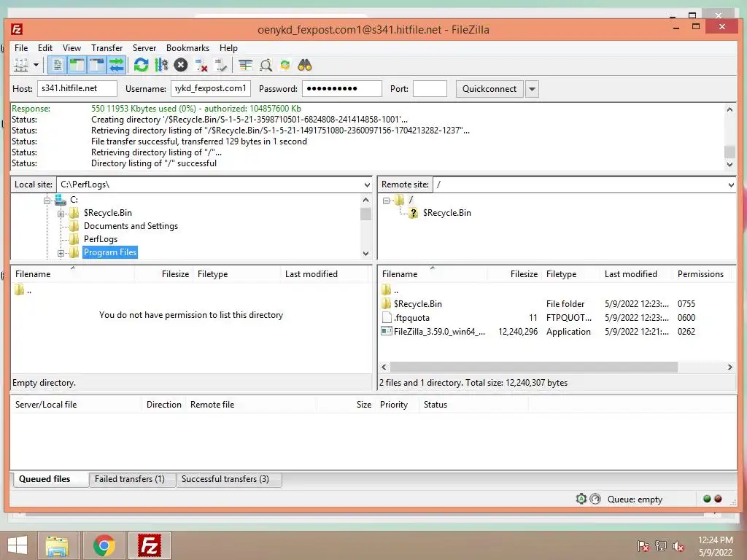
Task: Sort remote list by Filetype column
Action: pyautogui.click(x=561, y=274)
